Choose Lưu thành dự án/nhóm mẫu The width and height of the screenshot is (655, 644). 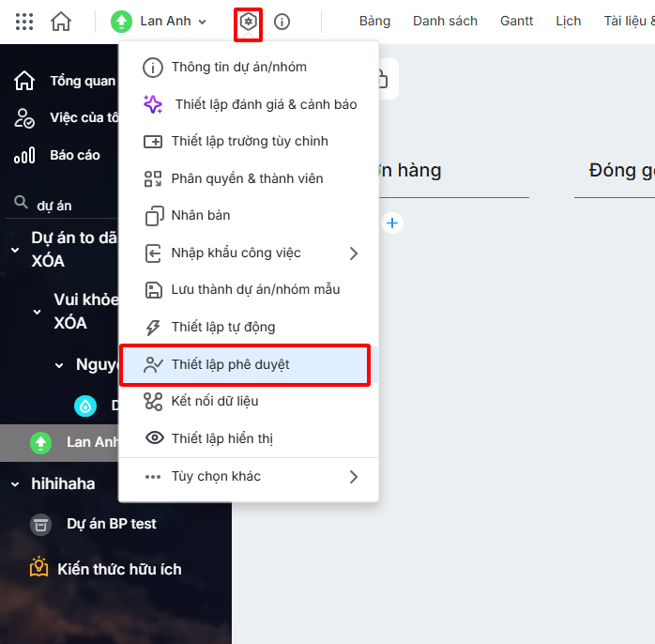[249, 290]
